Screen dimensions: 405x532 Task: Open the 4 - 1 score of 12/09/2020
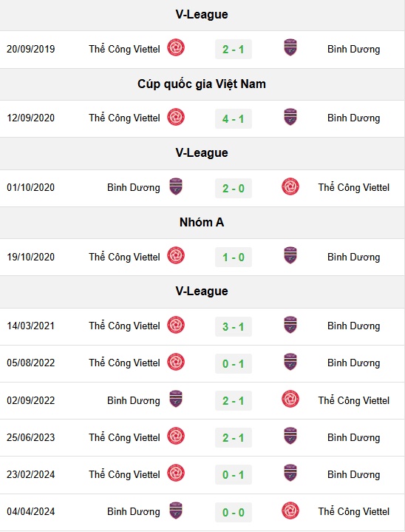pos(234,118)
